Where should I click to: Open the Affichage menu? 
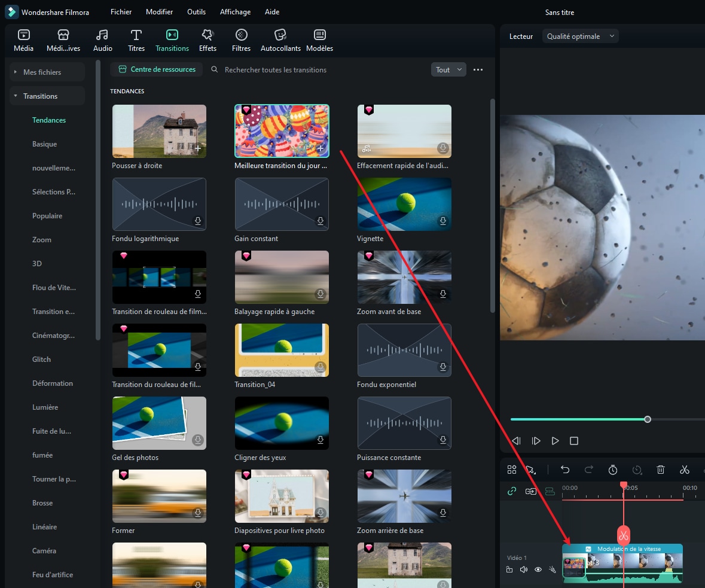click(x=235, y=12)
